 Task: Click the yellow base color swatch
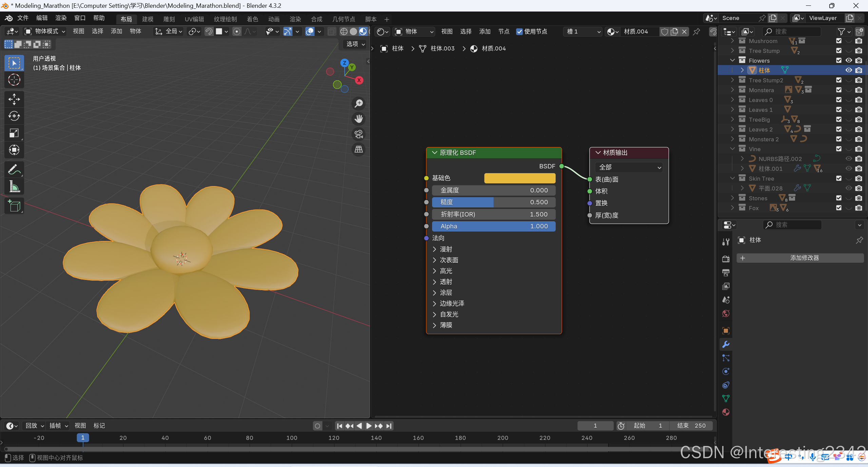[520, 178]
